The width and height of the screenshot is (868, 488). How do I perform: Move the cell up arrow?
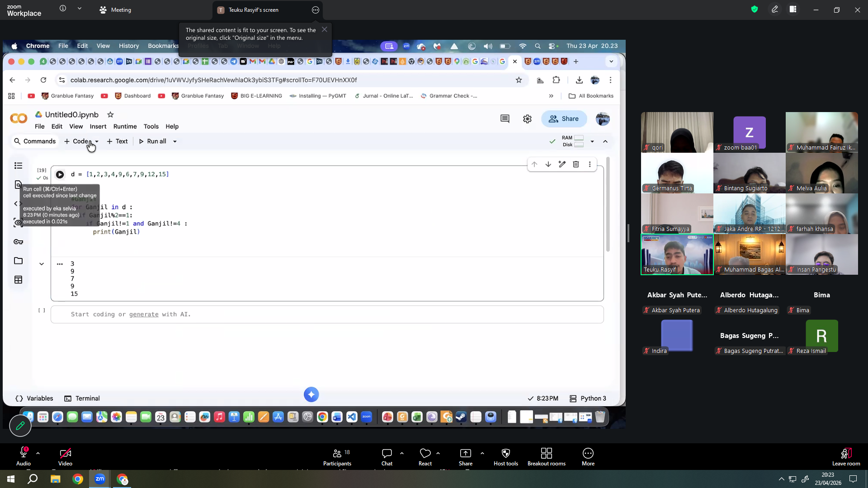tap(534, 164)
